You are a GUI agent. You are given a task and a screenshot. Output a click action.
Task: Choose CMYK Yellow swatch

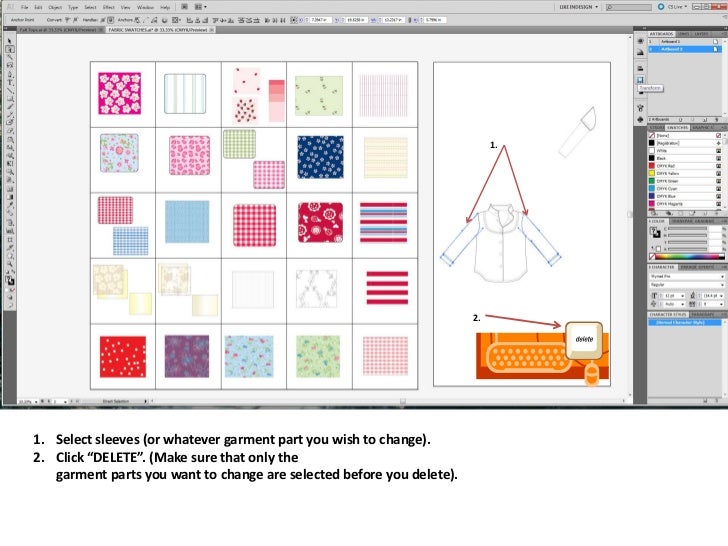click(x=685, y=174)
